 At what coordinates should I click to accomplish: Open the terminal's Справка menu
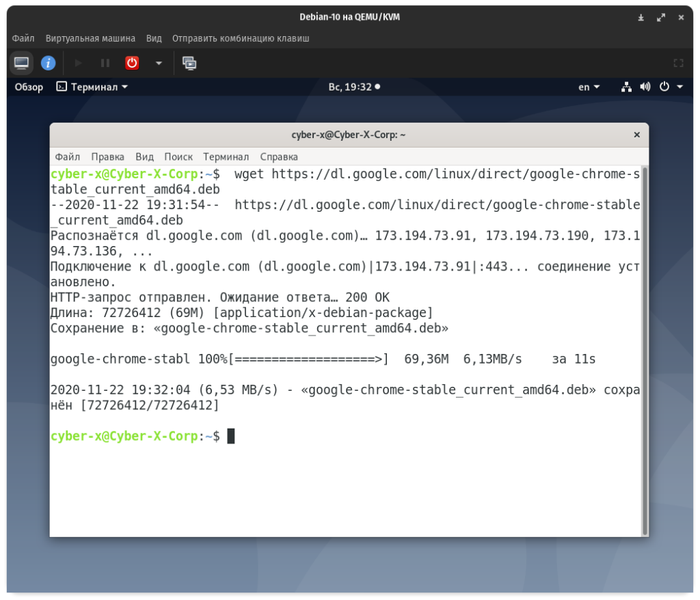pos(279,156)
